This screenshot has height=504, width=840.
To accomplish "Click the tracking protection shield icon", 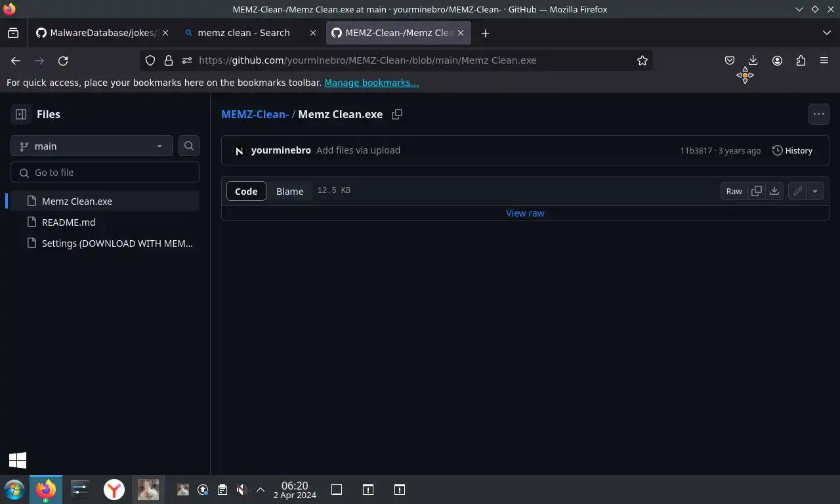I will [x=150, y=60].
